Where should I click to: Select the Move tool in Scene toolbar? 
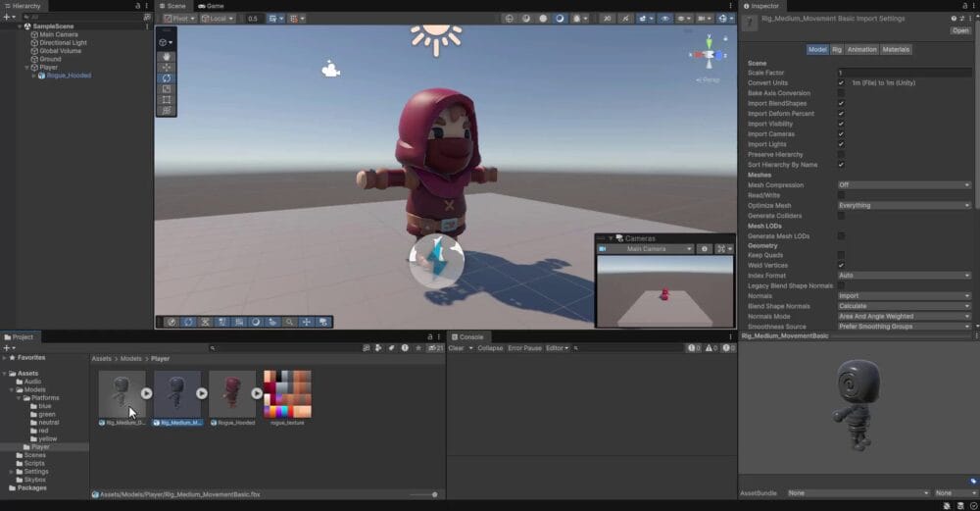167,68
